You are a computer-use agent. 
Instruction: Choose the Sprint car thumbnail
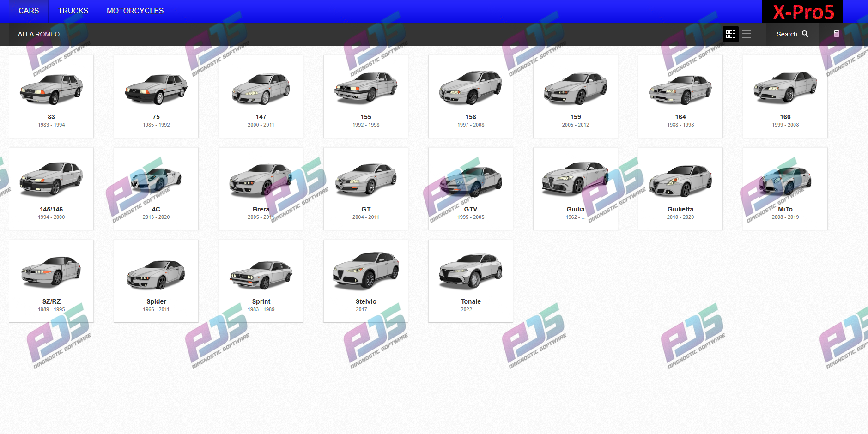point(261,274)
